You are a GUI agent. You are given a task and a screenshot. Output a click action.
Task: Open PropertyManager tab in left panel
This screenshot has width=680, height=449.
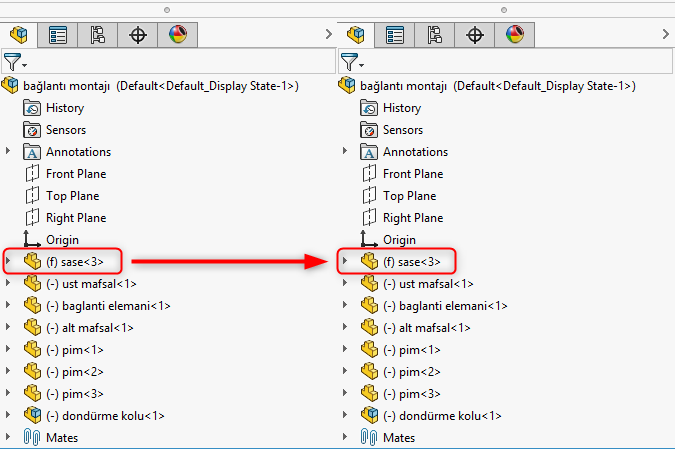coord(58,35)
